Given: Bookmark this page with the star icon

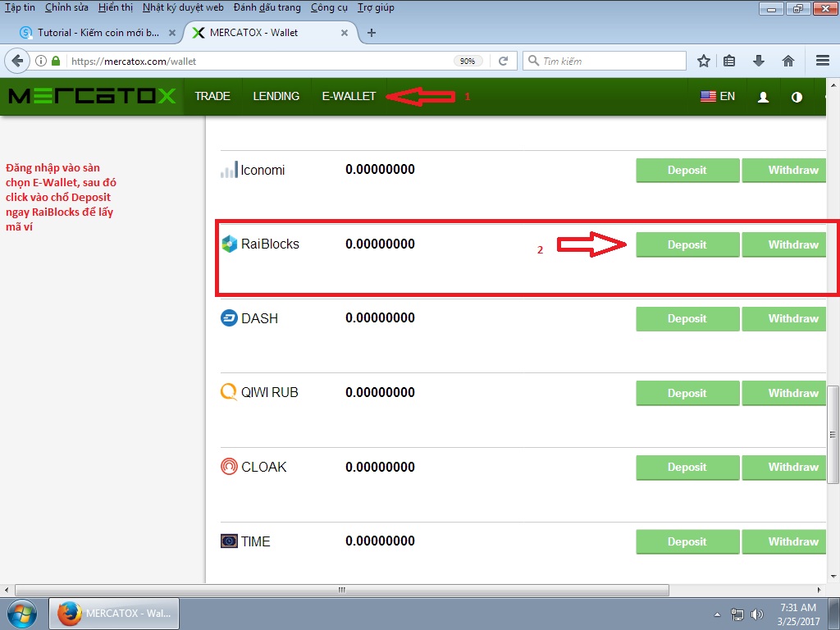Looking at the screenshot, I should pyautogui.click(x=703, y=61).
